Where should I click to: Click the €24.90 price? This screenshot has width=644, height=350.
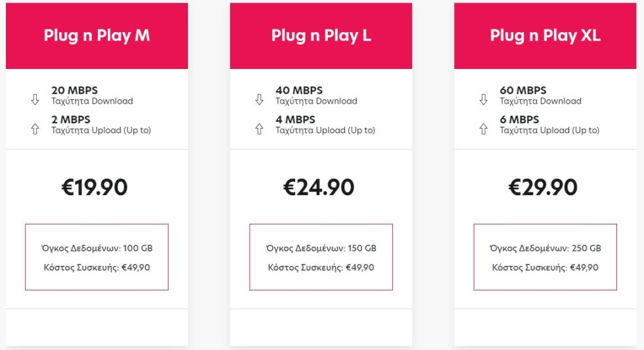(x=319, y=187)
